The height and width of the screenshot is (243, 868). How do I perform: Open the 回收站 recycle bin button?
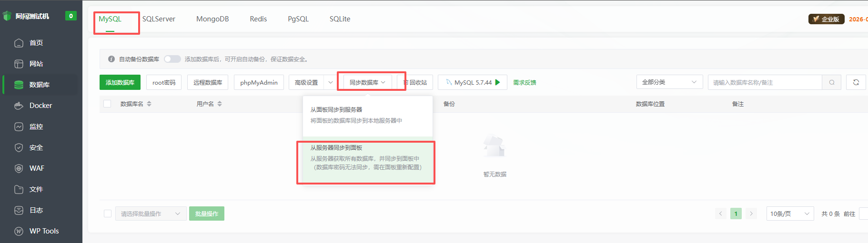[415, 82]
